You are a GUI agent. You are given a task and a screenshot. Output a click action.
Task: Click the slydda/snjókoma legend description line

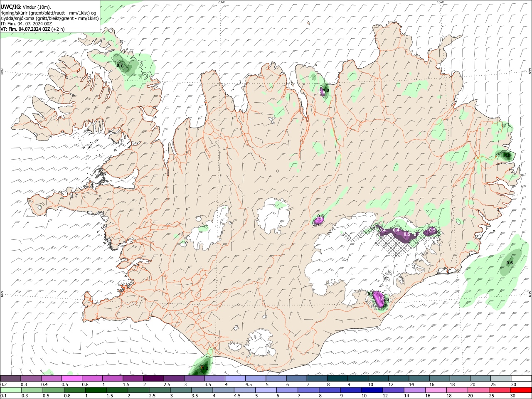coord(49,18)
